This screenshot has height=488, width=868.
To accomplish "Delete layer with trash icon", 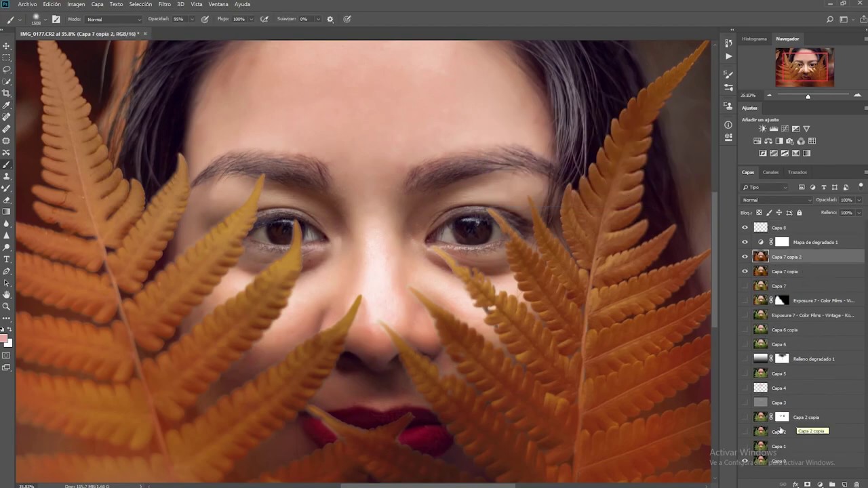I will (856, 484).
